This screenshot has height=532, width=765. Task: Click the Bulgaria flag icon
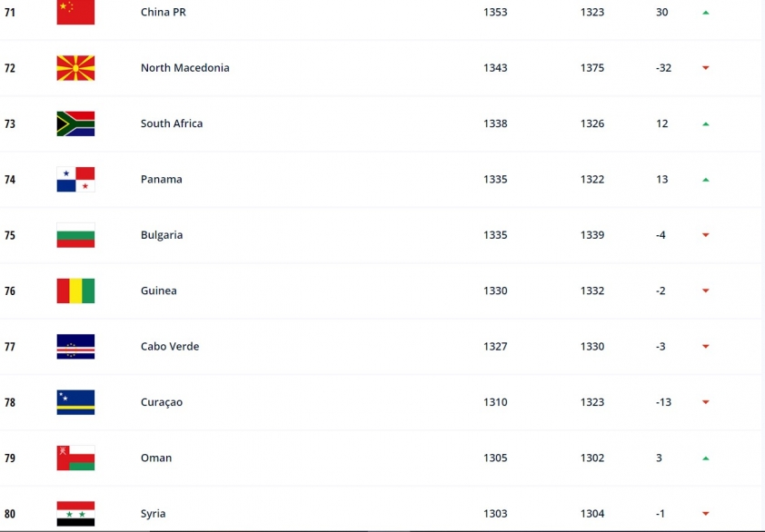(75, 235)
